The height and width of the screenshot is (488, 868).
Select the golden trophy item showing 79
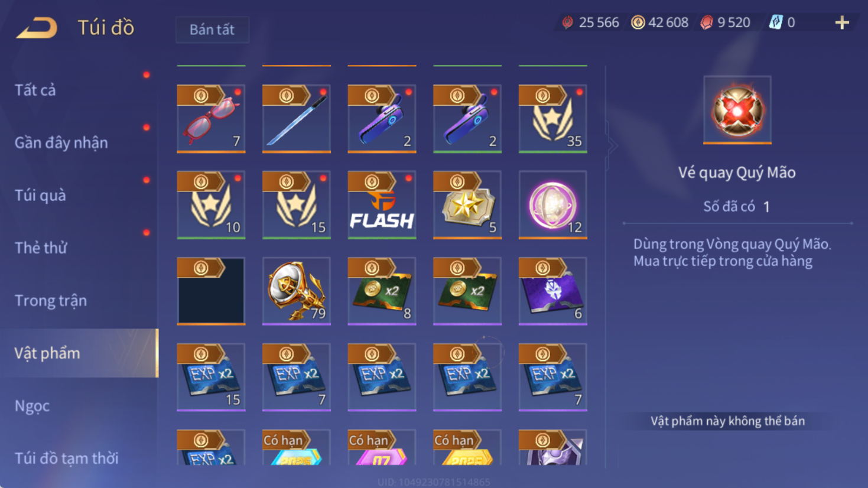(297, 291)
